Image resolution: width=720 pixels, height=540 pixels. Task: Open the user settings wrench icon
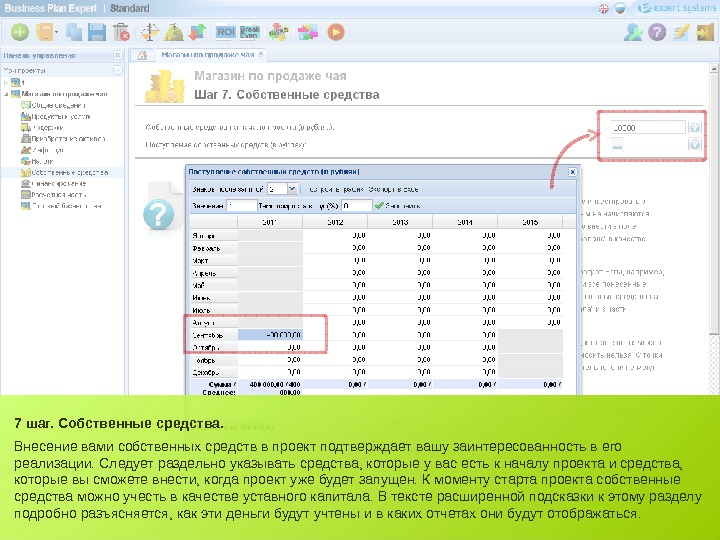point(633,32)
